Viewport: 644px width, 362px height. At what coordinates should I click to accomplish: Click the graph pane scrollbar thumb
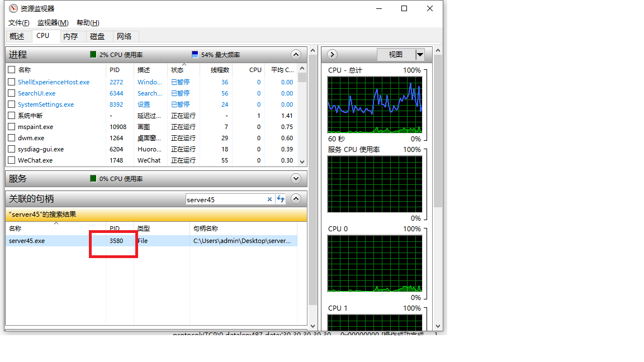[438, 131]
